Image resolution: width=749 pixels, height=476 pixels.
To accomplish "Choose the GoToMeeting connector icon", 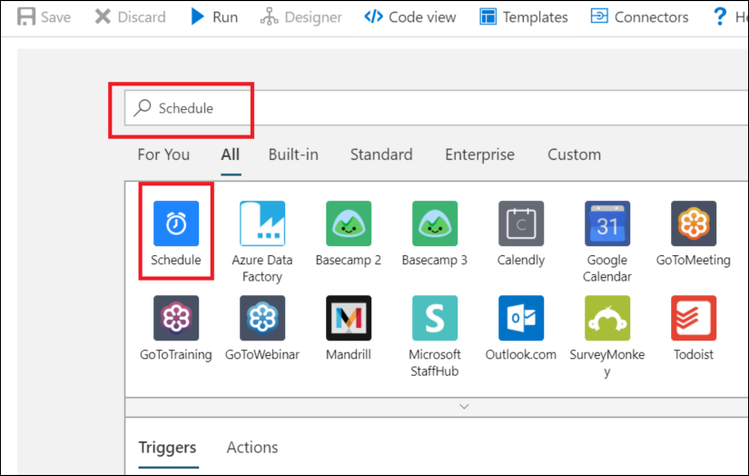I will pyautogui.click(x=693, y=223).
